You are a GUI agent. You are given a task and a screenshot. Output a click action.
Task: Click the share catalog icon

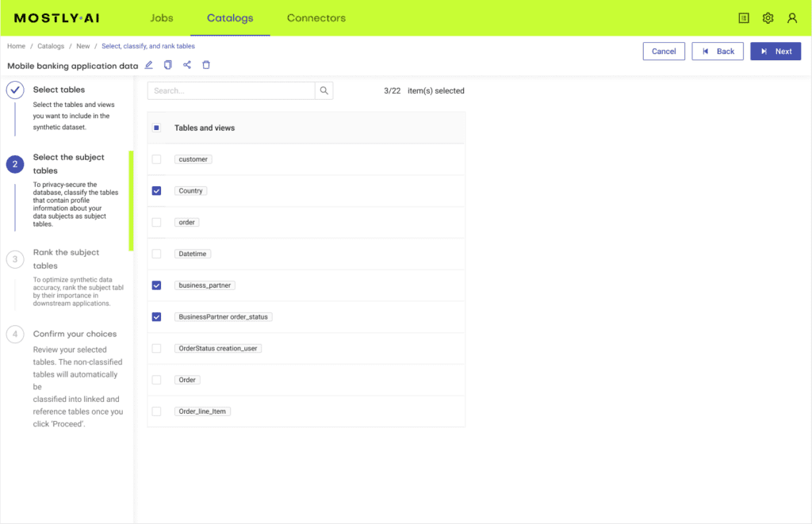point(187,66)
